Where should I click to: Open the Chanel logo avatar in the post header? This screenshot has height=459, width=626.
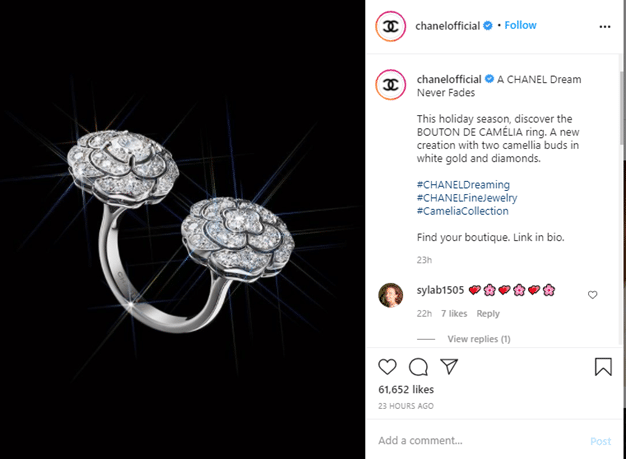click(x=390, y=26)
